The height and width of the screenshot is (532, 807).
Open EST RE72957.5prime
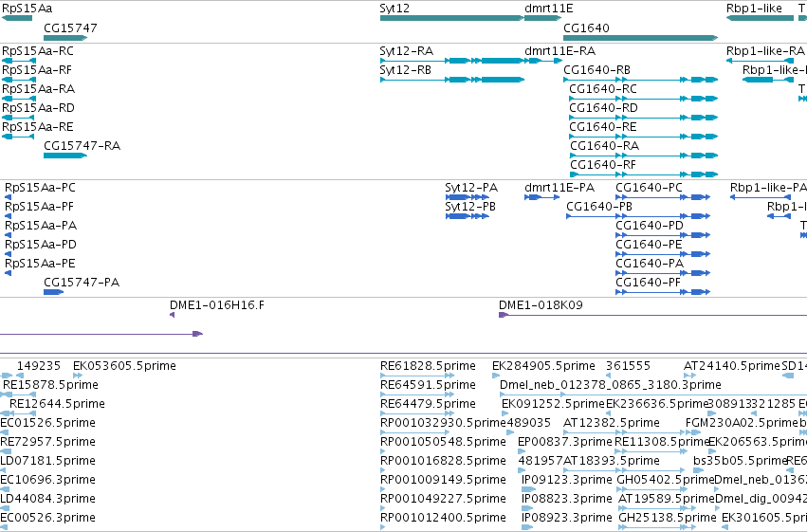(x=47, y=443)
